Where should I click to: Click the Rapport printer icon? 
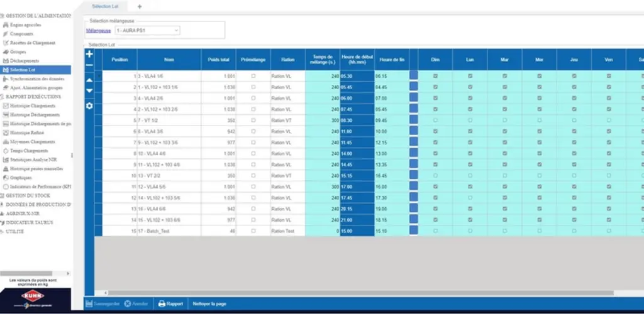click(x=162, y=304)
